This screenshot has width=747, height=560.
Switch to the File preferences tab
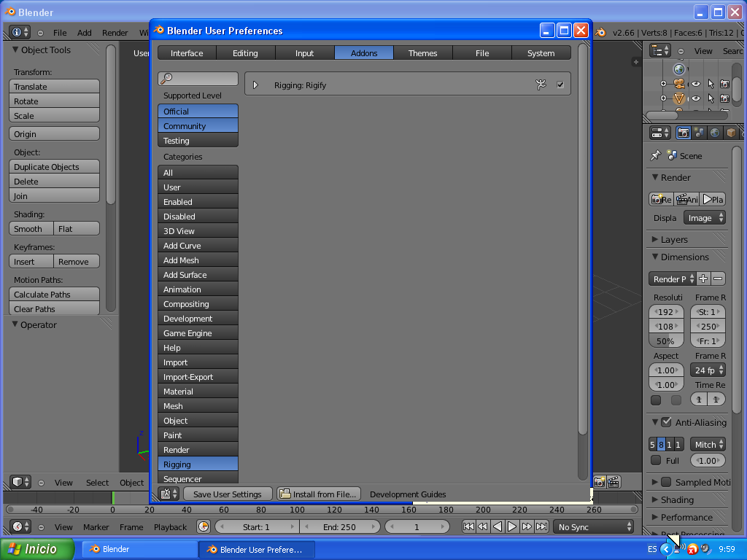coord(482,52)
